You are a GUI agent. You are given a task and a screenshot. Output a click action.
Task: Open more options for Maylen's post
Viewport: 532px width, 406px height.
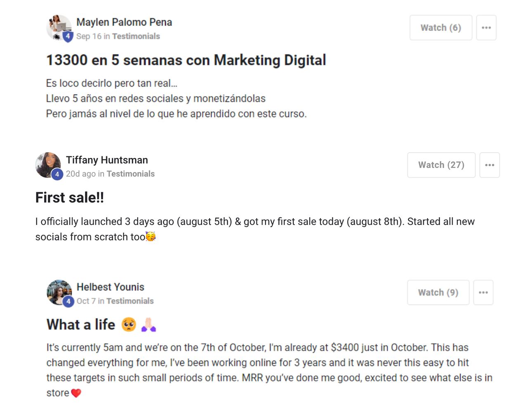point(486,28)
